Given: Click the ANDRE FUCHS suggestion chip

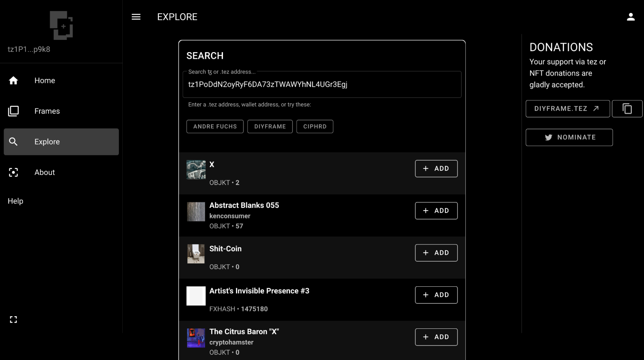Looking at the screenshot, I should (215, 126).
